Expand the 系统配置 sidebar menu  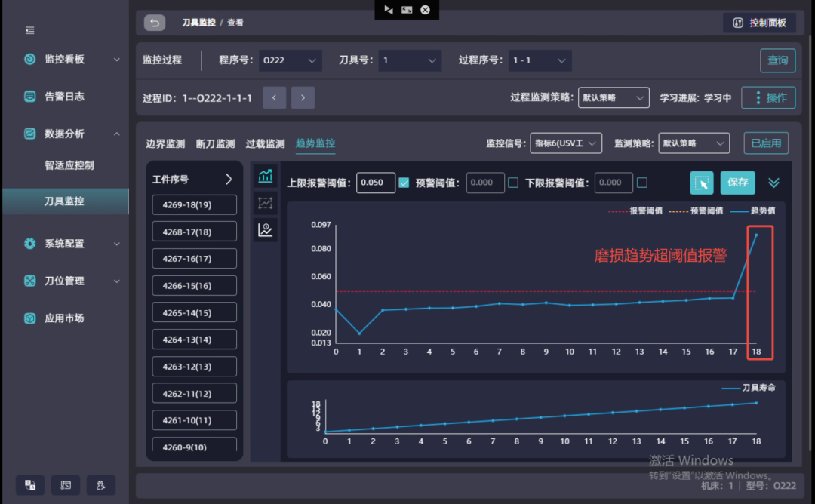pos(117,244)
